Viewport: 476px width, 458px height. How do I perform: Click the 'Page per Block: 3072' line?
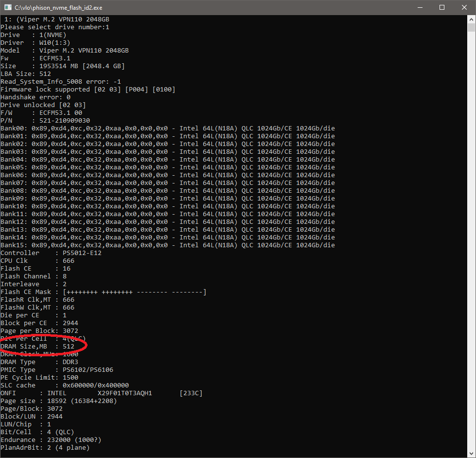point(39,331)
